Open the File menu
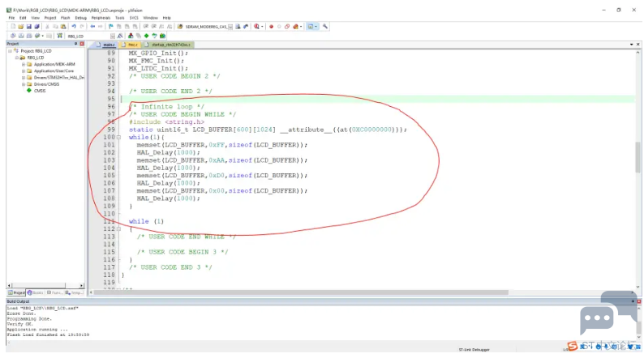The height and width of the screenshot is (358, 644). click(11, 18)
